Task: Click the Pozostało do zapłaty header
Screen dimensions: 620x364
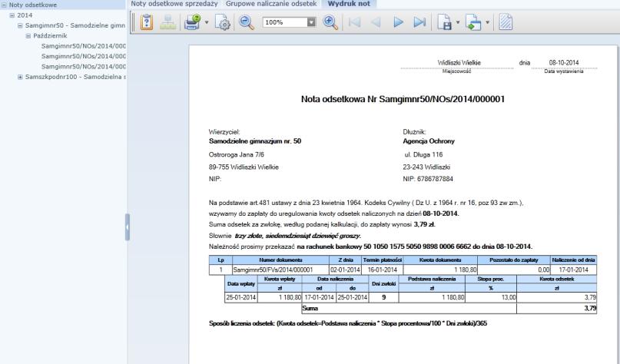Action: click(514, 260)
